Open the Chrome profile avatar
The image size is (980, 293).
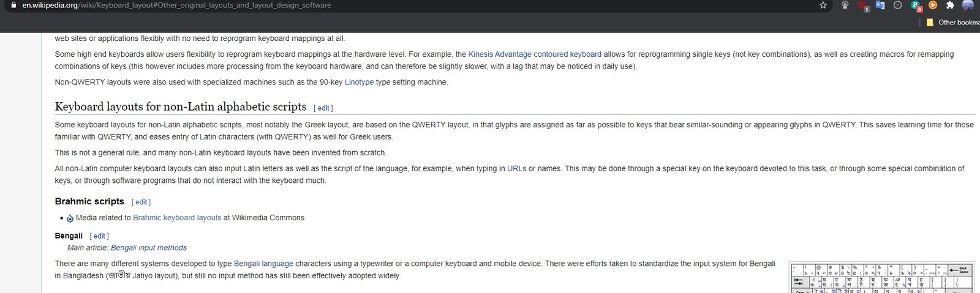[x=968, y=6]
